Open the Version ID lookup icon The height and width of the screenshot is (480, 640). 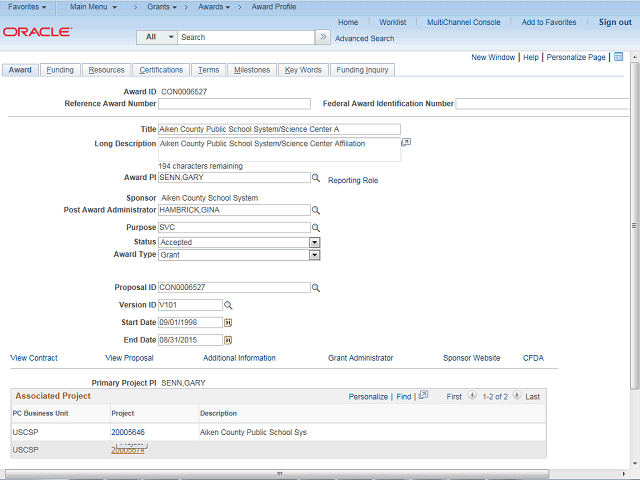[x=227, y=305]
